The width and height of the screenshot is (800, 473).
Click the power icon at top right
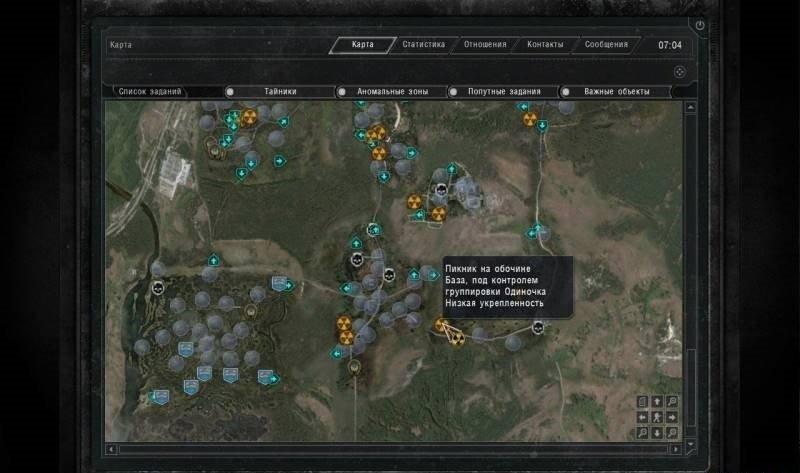tap(700, 25)
